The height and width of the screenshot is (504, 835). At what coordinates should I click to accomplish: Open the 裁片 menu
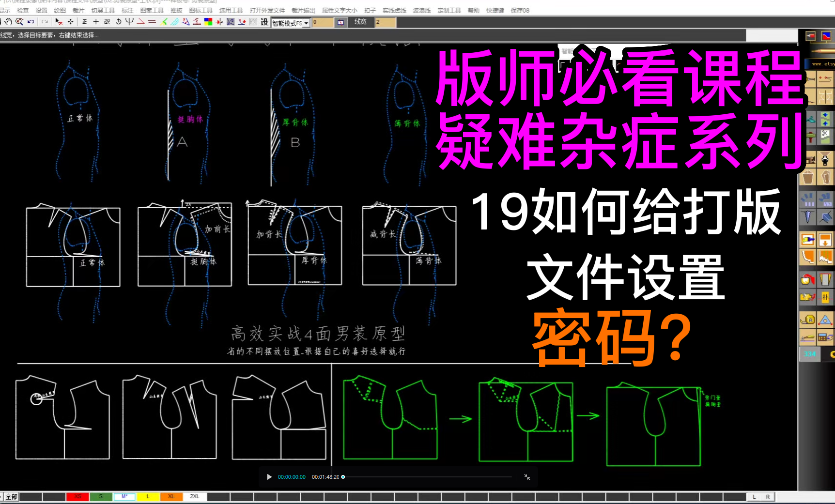pos(78,10)
